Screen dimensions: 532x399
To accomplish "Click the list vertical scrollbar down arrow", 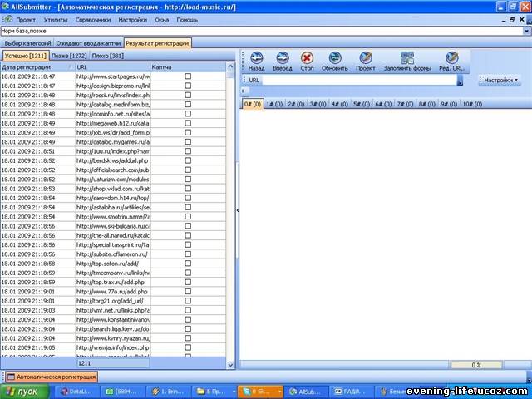I will pos(230,365).
